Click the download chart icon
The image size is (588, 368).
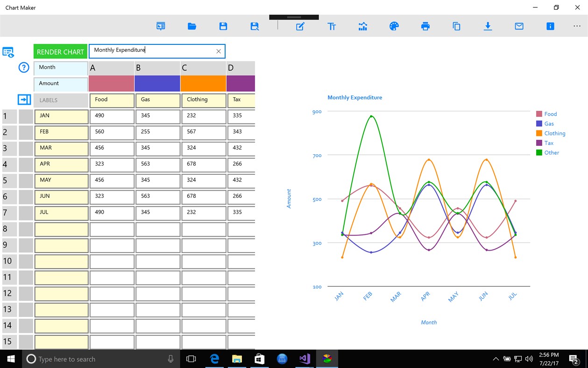click(488, 27)
